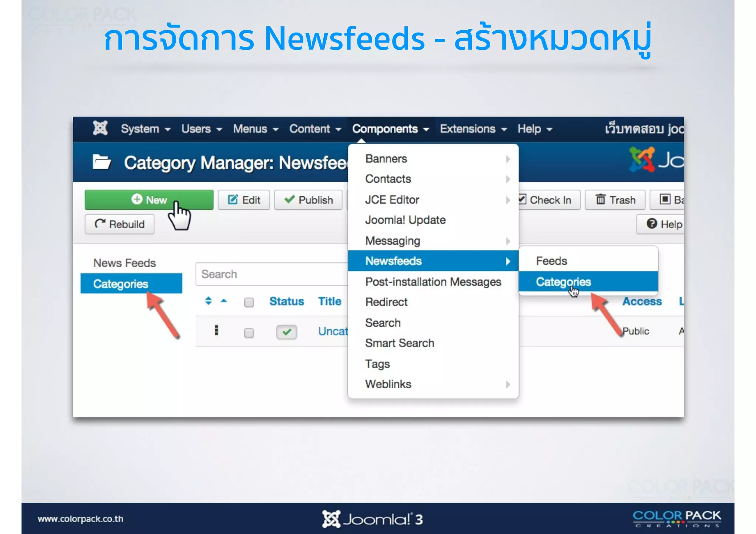Select Search in Components menu
Screen dimensions: 756x534
point(433,323)
